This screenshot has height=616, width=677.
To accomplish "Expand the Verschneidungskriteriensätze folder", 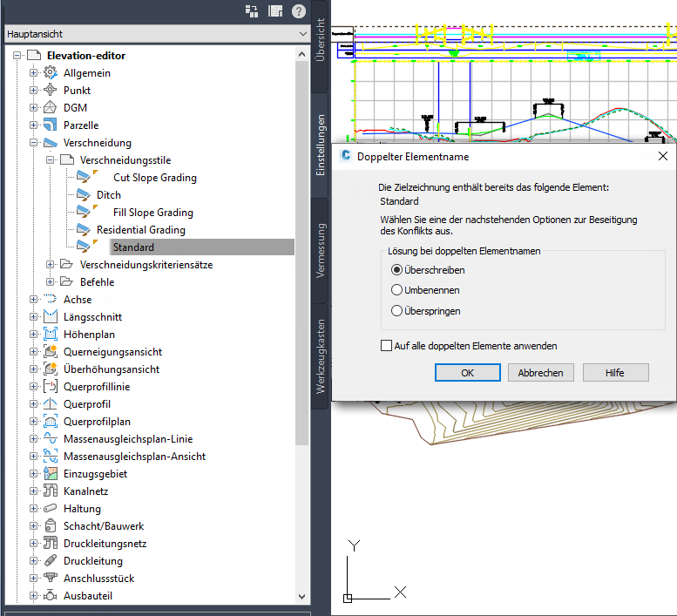I will tap(50, 264).
